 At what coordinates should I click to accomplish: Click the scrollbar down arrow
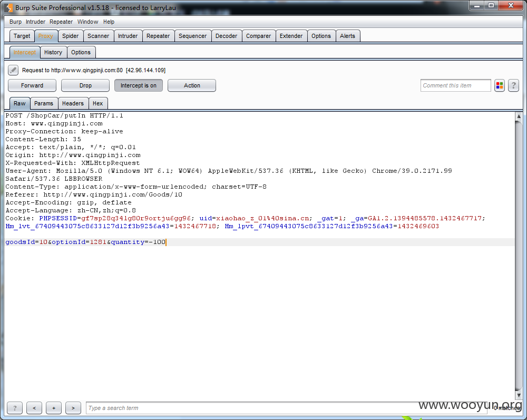click(x=519, y=395)
